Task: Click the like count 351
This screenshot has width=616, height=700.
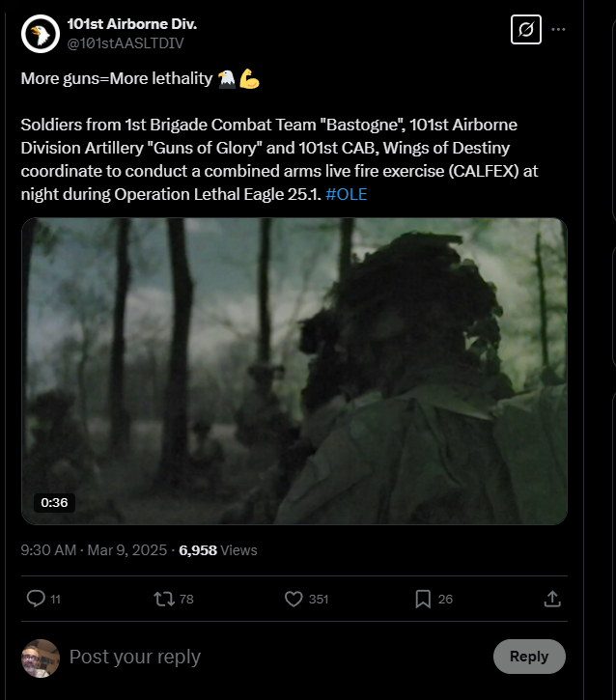Action: click(319, 600)
